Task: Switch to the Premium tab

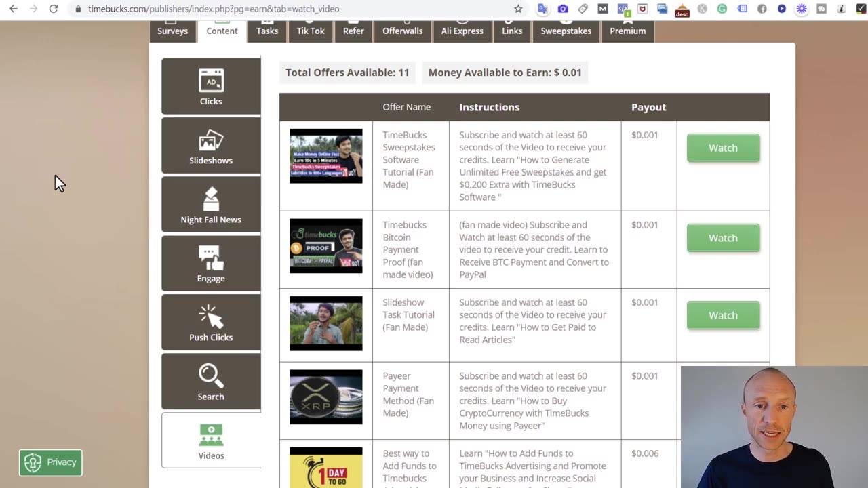Action: [x=628, y=30]
